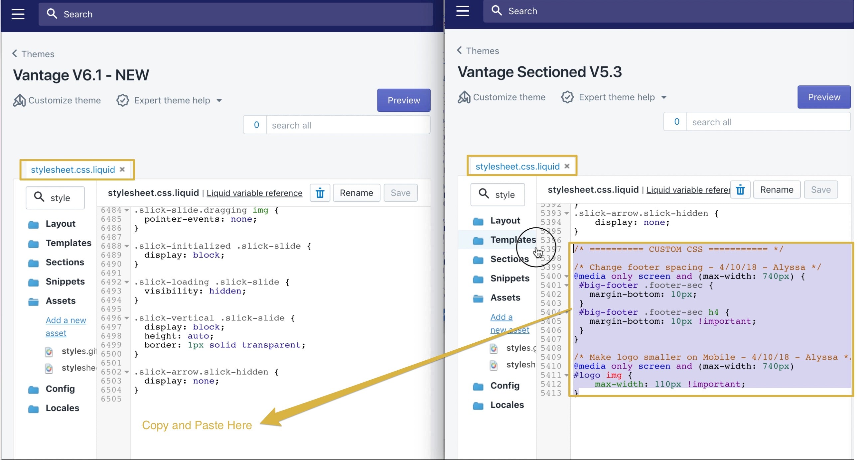Select stylesheet.css.liquid tab in left window

73,170
